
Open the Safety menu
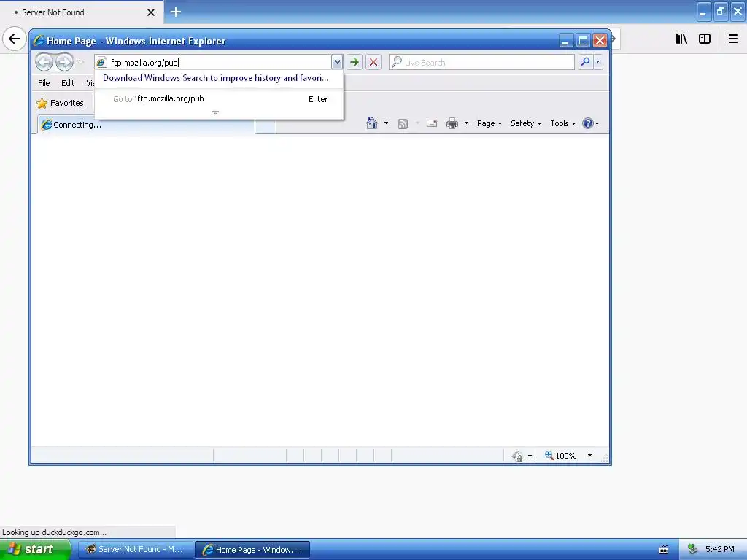click(x=526, y=123)
